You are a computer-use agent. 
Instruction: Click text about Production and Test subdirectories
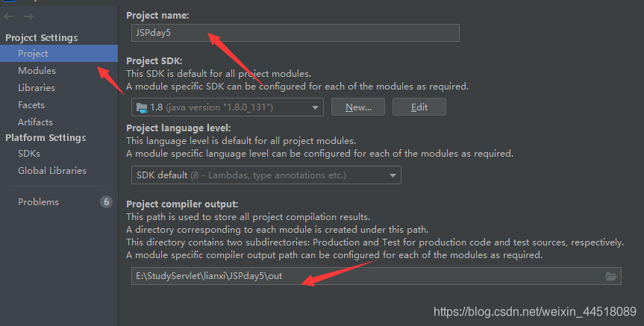(375, 242)
